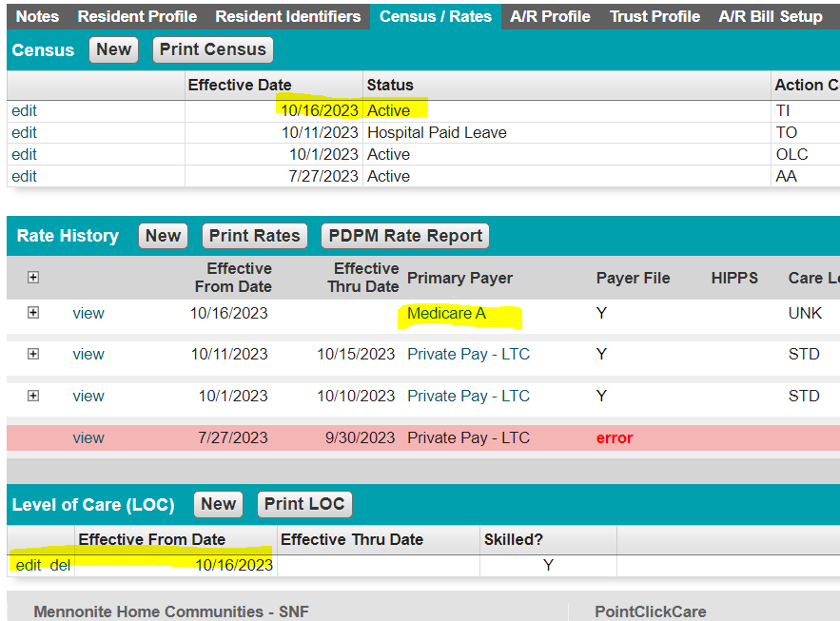
Task: Open the Resident Identifiers tab
Action: point(287,16)
